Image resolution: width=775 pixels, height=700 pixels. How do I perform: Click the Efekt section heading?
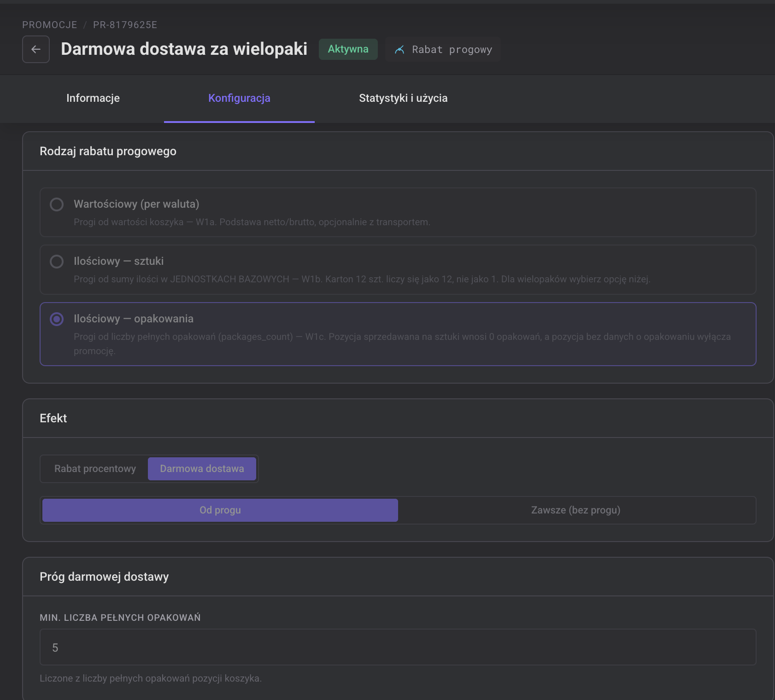(x=53, y=418)
